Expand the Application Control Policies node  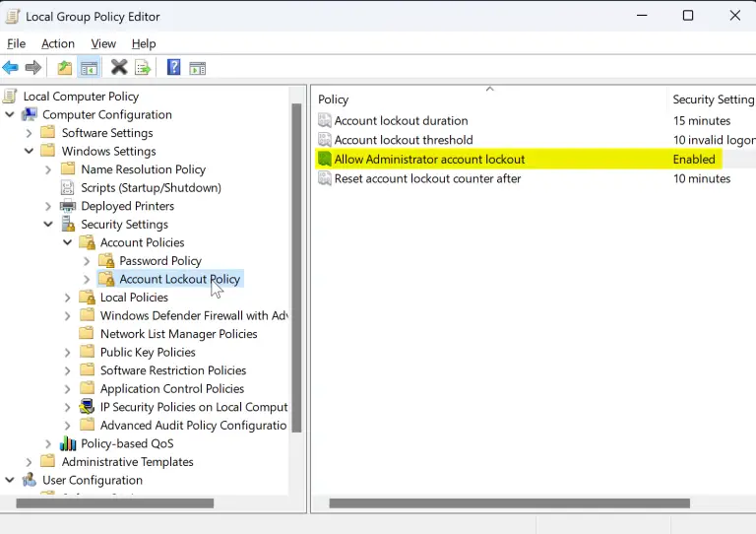(x=68, y=389)
